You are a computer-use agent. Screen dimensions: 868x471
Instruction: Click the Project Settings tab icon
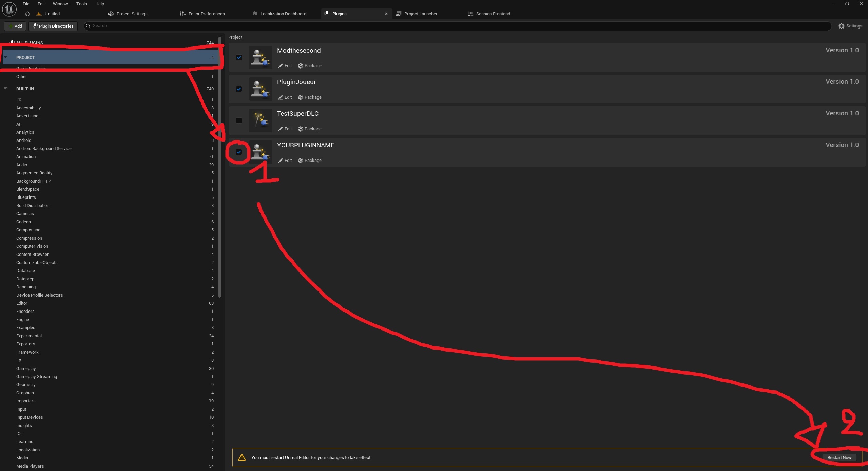coord(111,14)
